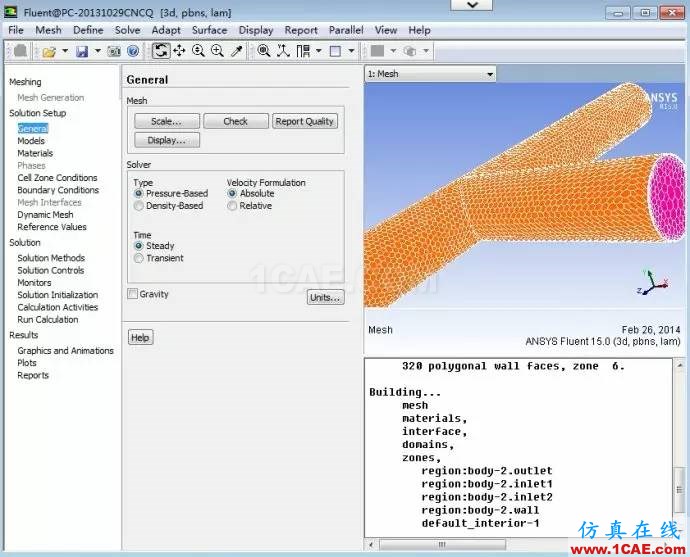Click the Help button in General panel

tap(140, 337)
